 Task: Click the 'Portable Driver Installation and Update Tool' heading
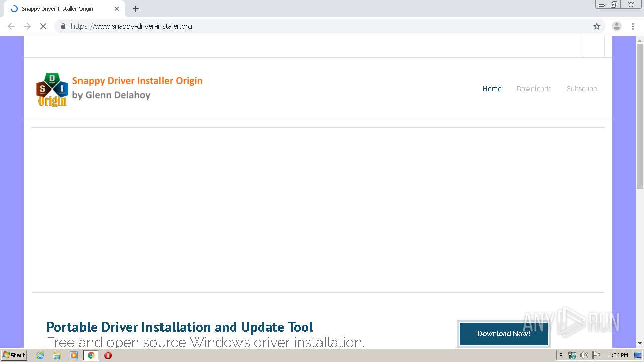pyautogui.click(x=180, y=327)
